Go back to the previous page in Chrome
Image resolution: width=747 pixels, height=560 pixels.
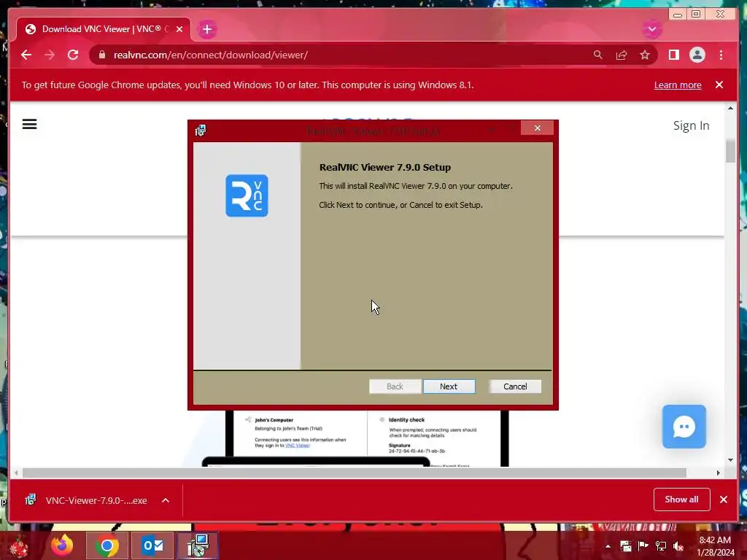pyautogui.click(x=26, y=55)
